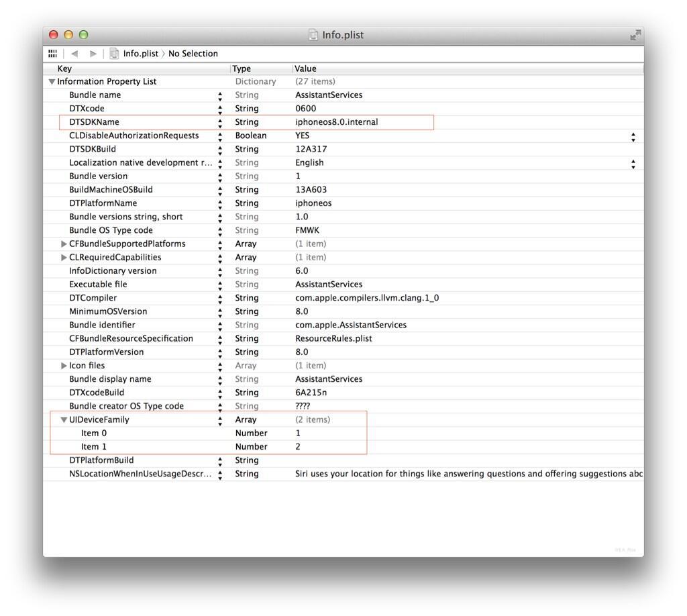
Task: Click the ResourceRules.plist value
Action: 333,338
